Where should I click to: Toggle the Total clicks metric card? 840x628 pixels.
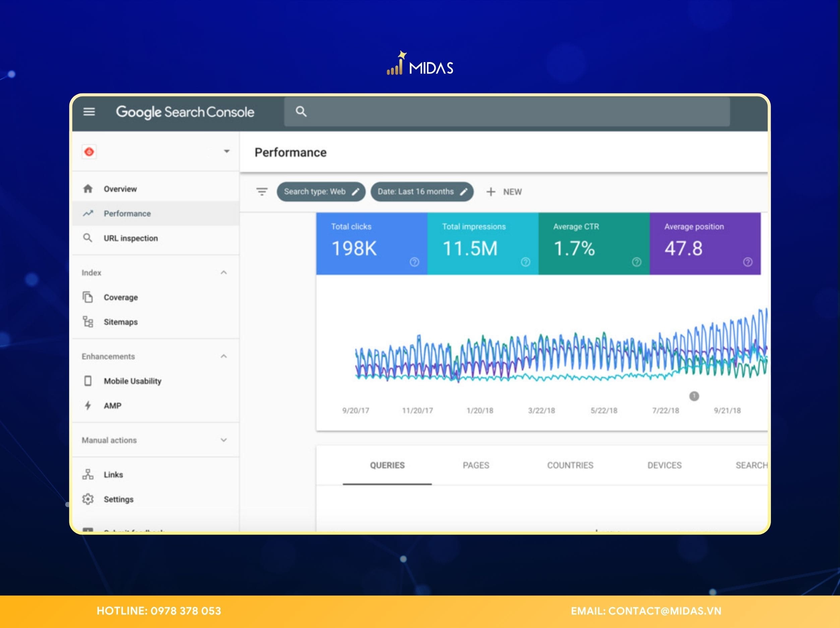point(372,243)
